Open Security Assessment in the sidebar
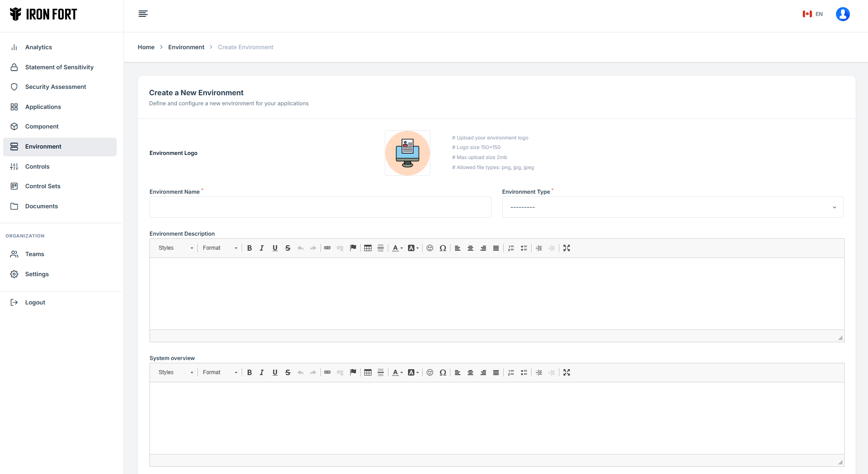The image size is (868, 474). [x=55, y=87]
